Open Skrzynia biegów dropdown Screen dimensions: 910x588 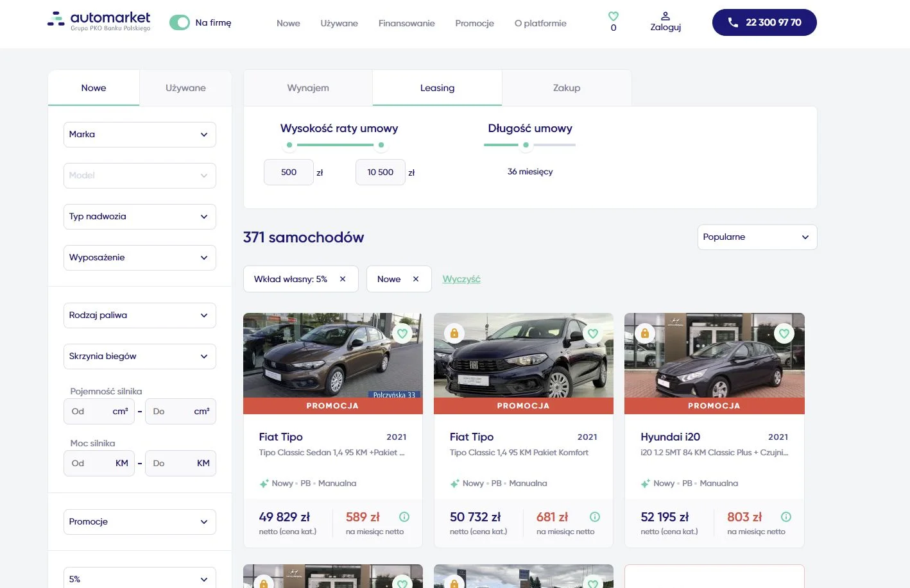(x=140, y=357)
